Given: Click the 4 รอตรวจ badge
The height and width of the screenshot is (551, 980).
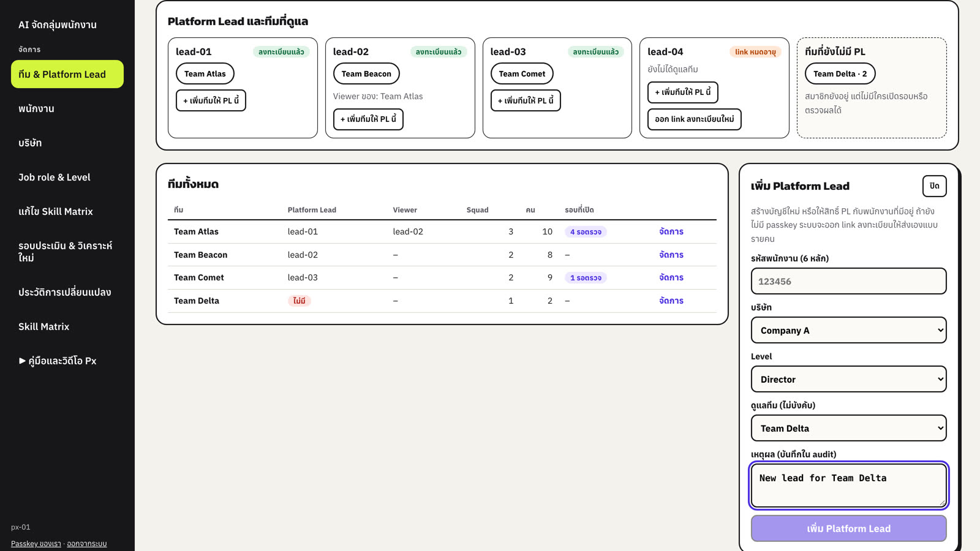Looking at the screenshot, I should click(586, 231).
